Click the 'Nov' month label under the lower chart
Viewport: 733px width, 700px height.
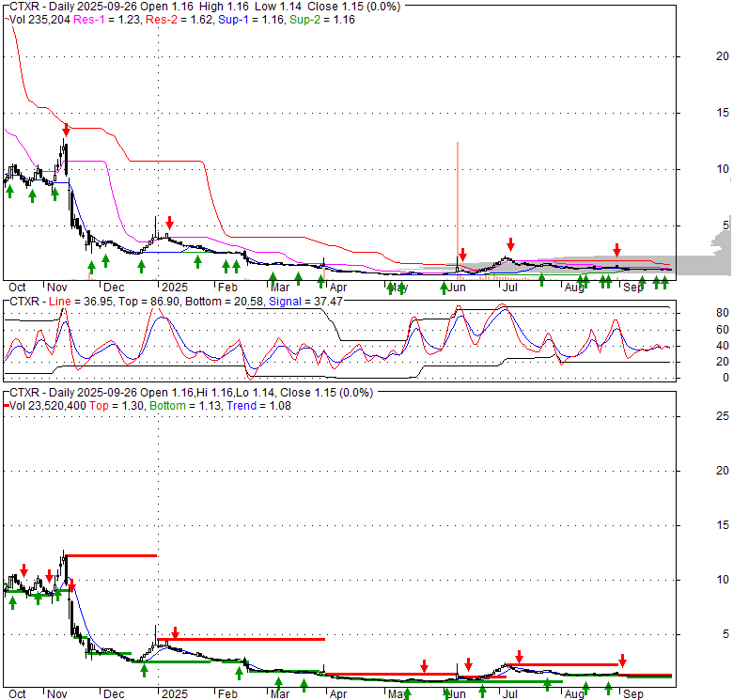click(x=57, y=694)
